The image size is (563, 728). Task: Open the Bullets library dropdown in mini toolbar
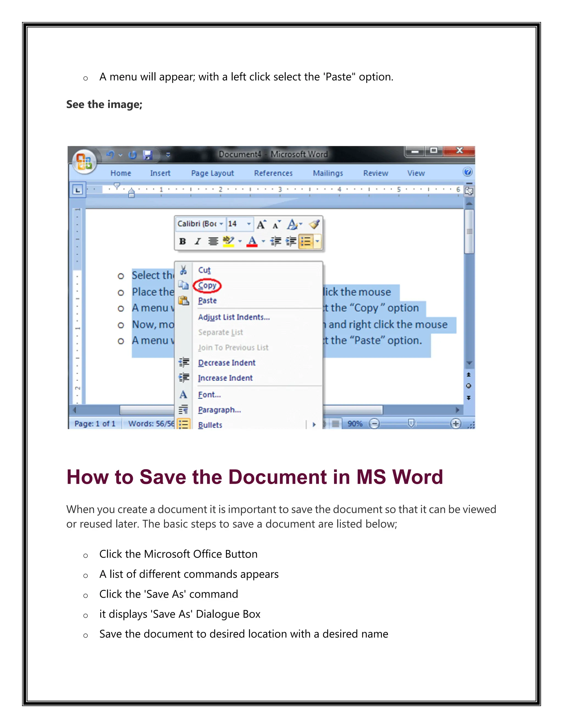[317, 241]
